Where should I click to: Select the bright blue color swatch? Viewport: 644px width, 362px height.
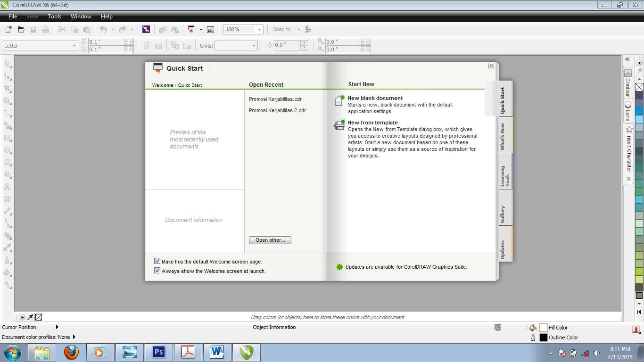639,111
